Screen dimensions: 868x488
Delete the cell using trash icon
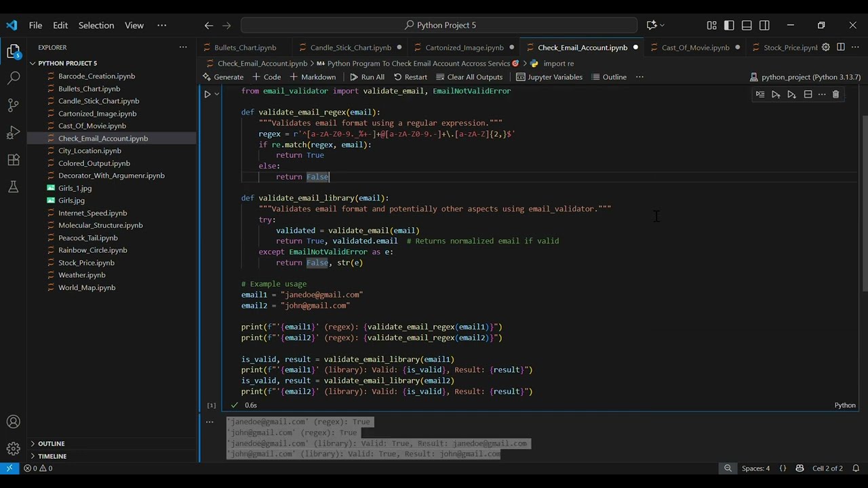[x=835, y=95]
